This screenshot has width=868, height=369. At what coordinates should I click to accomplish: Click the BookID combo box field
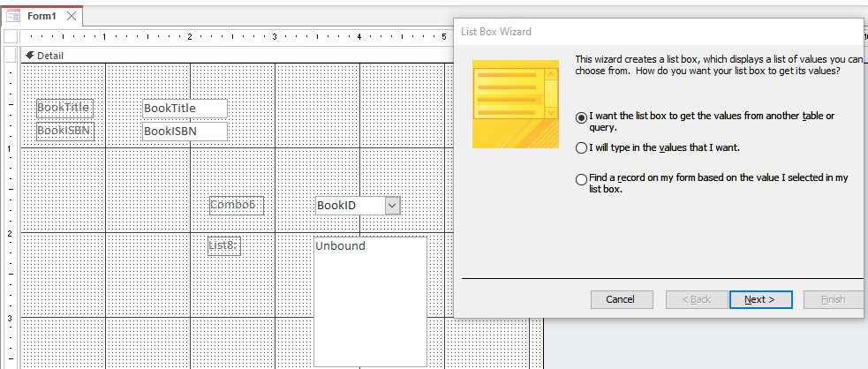point(350,205)
